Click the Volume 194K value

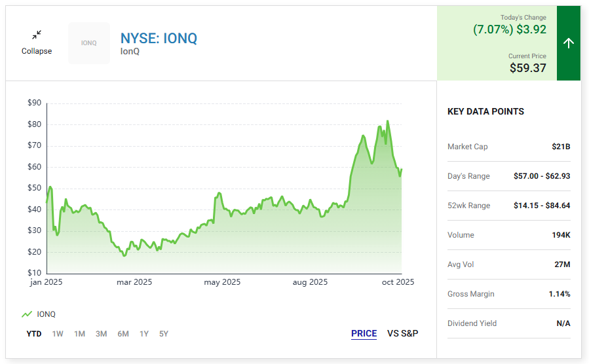point(561,235)
